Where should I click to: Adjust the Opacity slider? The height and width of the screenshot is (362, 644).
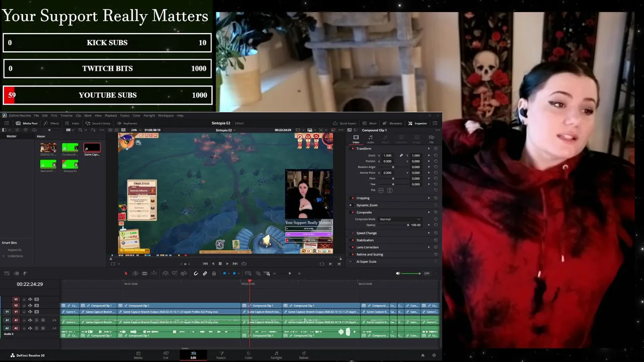[393, 225]
